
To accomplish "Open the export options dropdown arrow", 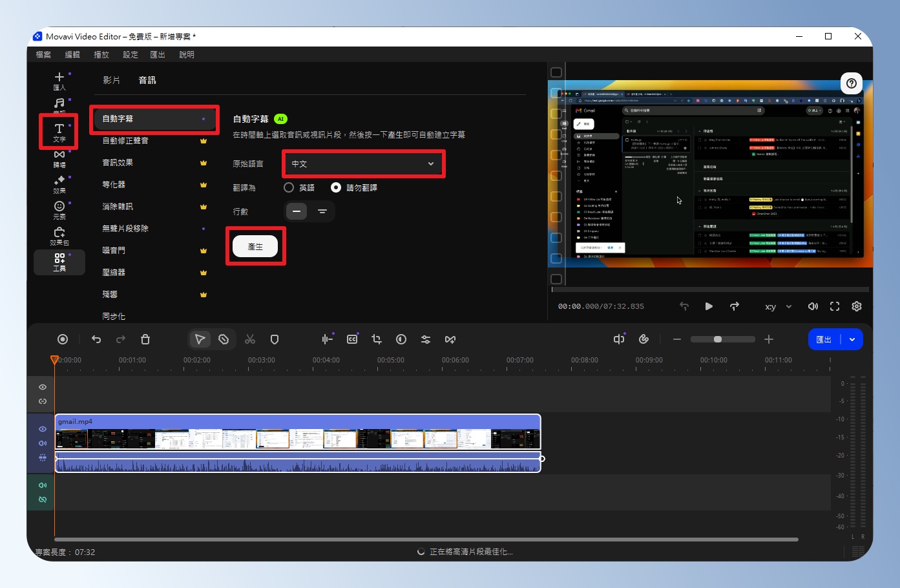I will (x=852, y=339).
